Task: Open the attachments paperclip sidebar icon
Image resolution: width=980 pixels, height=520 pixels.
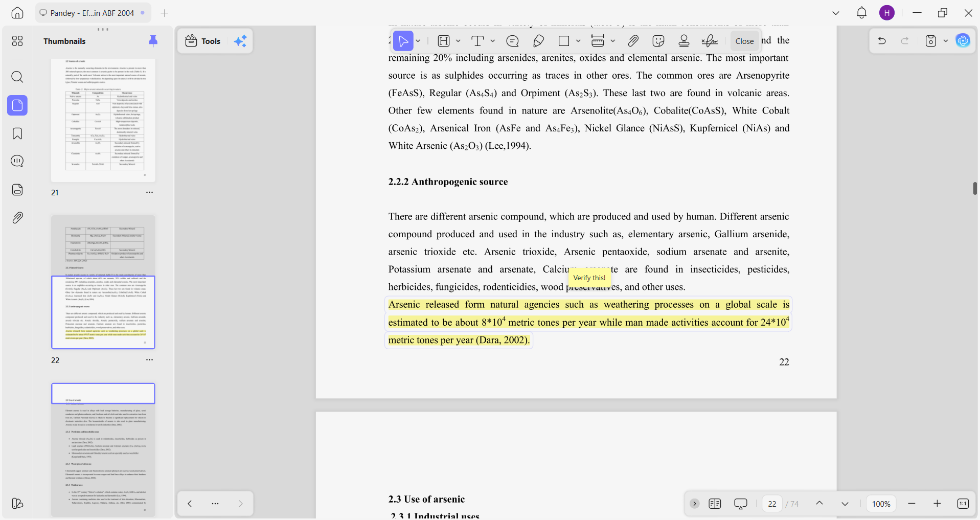Action: pos(17,218)
